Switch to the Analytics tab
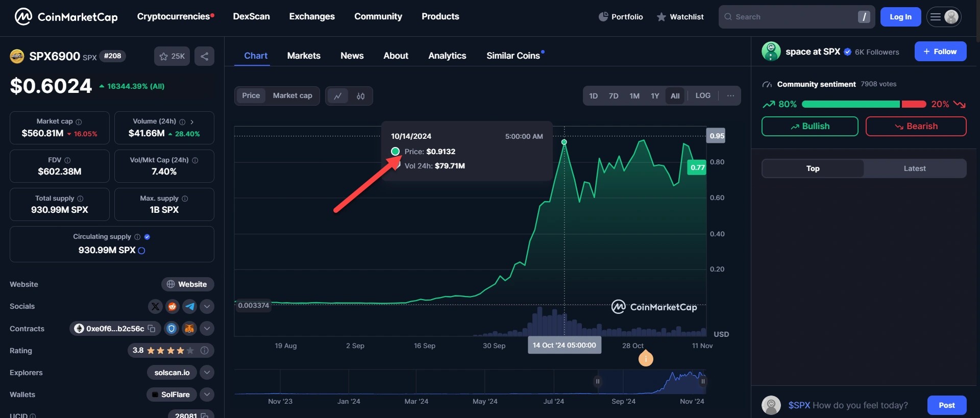 pos(447,56)
